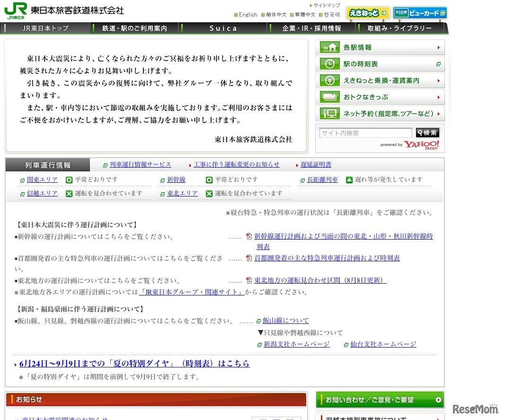Viewport: 505px width, 420px height.
Task: Click the お問い合わせ／ご意見・ご要望 banner
Action: point(380,400)
